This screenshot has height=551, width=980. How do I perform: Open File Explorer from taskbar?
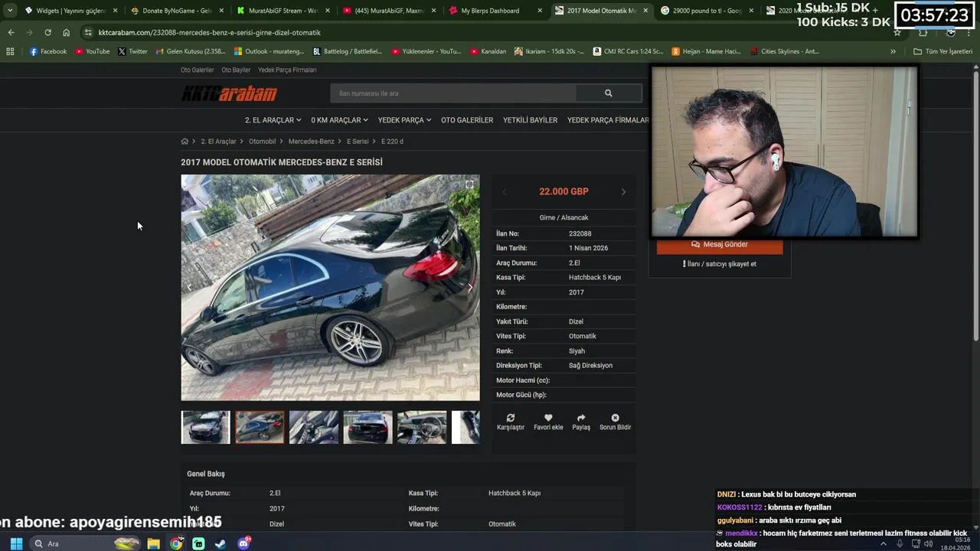[153, 543]
